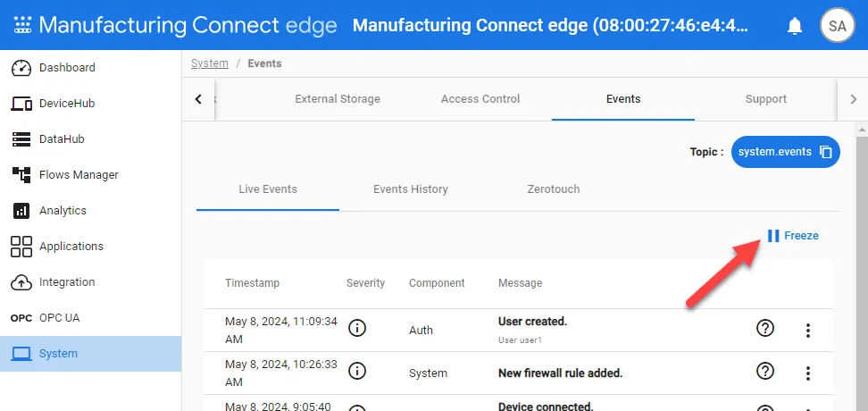Screen dimensions: 868x411
Task: Click the Integration cloud upload icon
Action: point(21,282)
